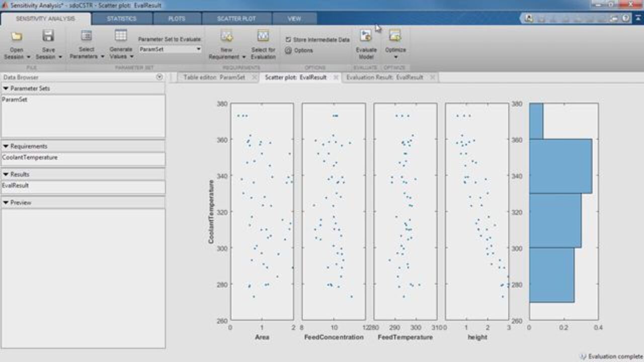This screenshot has height=362, width=644.
Task: Click the Open Session folder icon
Action: (17, 36)
